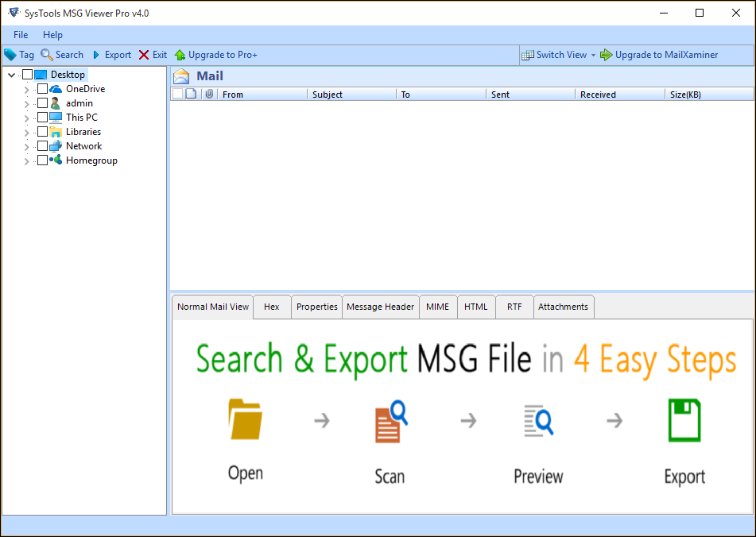Click the Scan step icon
756x537 pixels.
pyautogui.click(x=391, y=421)
